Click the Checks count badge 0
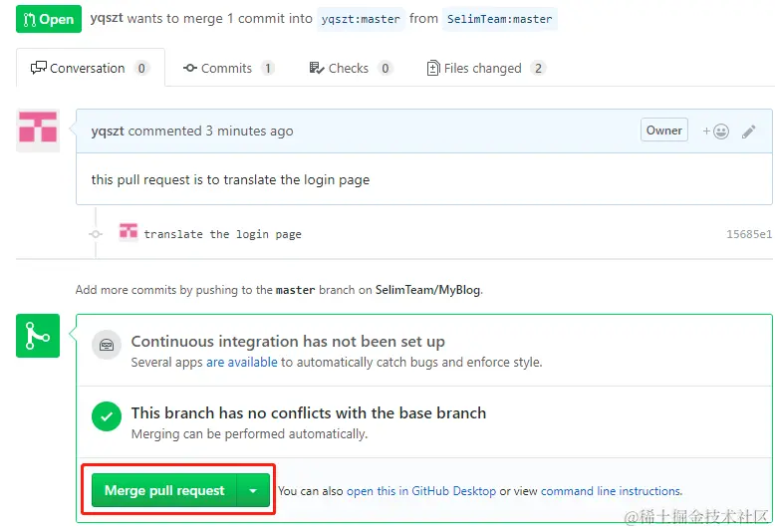Viewport: 775px width, 532px height. point(386,68)
